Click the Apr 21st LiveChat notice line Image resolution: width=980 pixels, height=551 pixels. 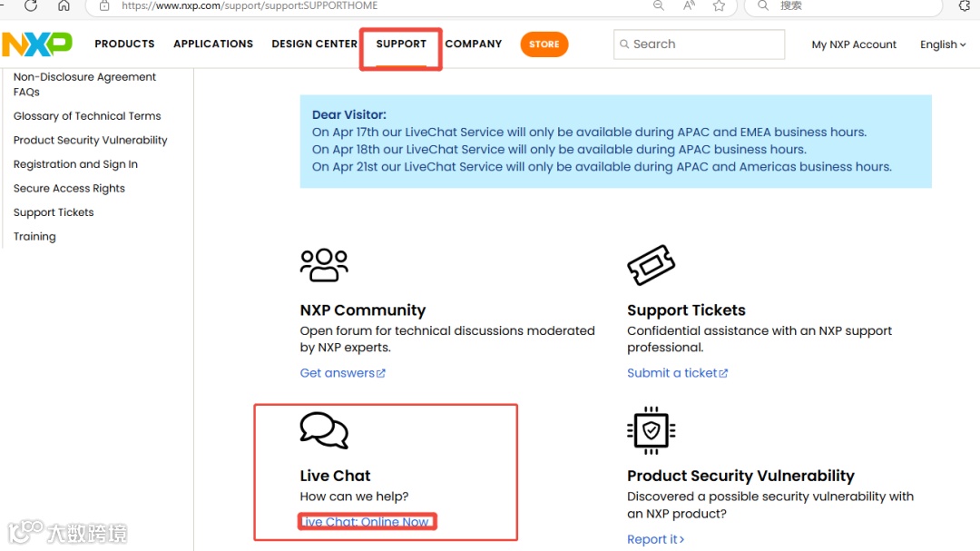(602, 167)
